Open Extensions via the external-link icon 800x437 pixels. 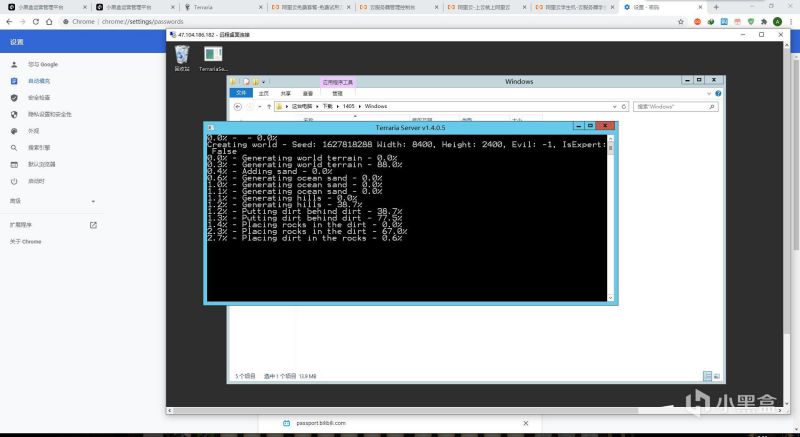[93, 225]
